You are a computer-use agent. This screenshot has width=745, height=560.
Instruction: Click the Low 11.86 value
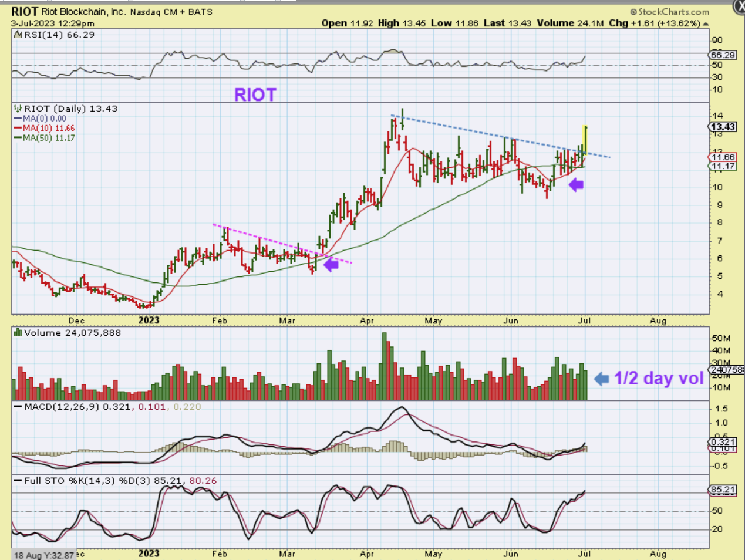tap(454, 23)
